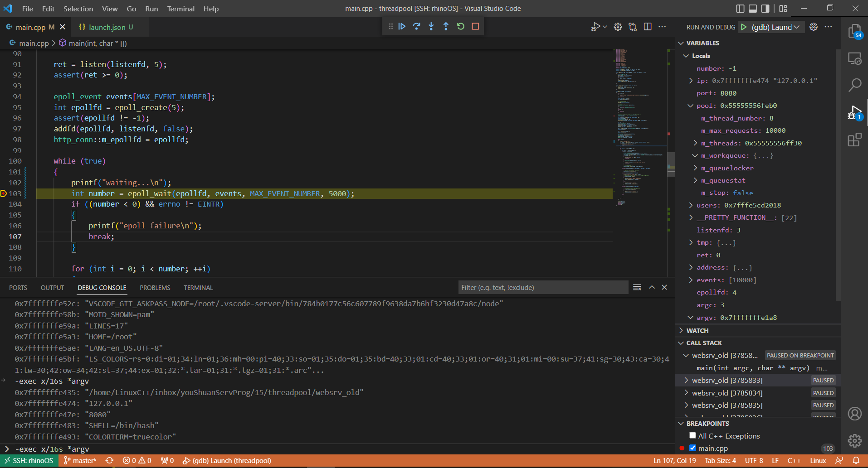
Task: Open the Selection menu
Action: coord(78,9)
